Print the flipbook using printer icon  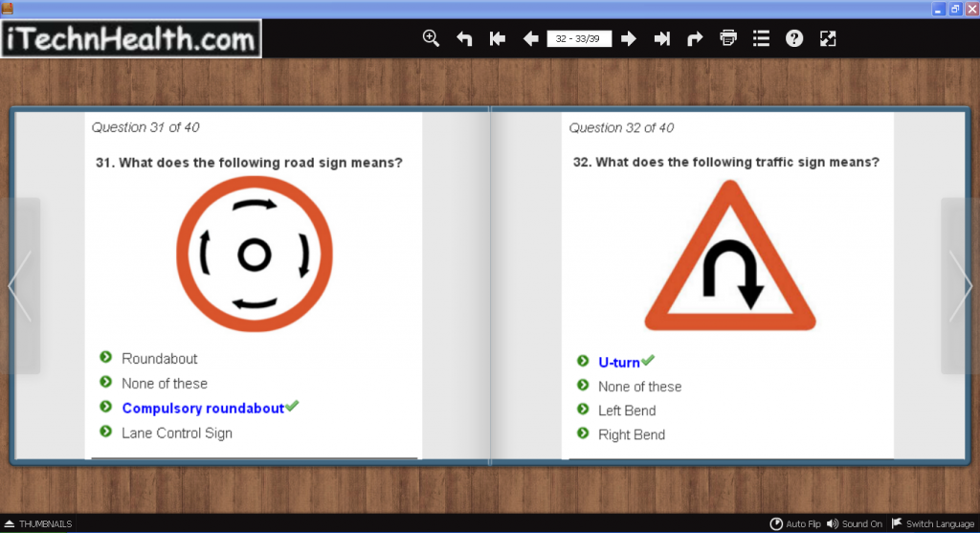(728, 38)
